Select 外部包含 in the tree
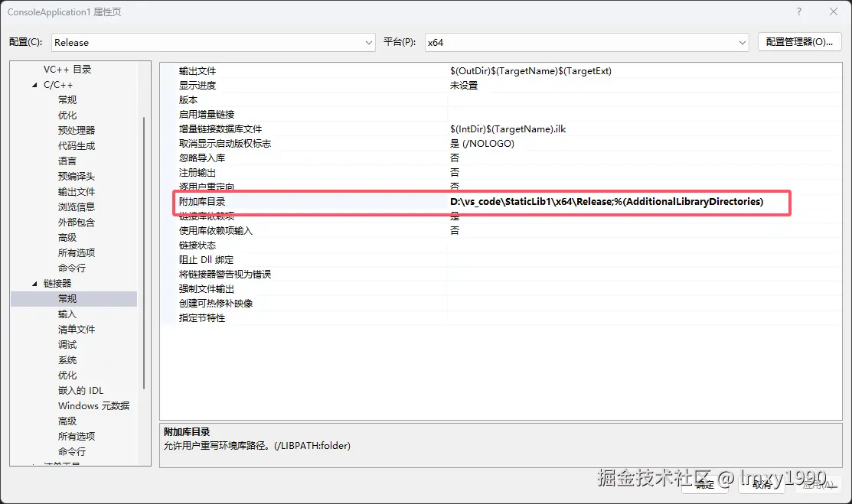Image resolution: width=852 pixels, height=504 pixels. coord(77,222)
